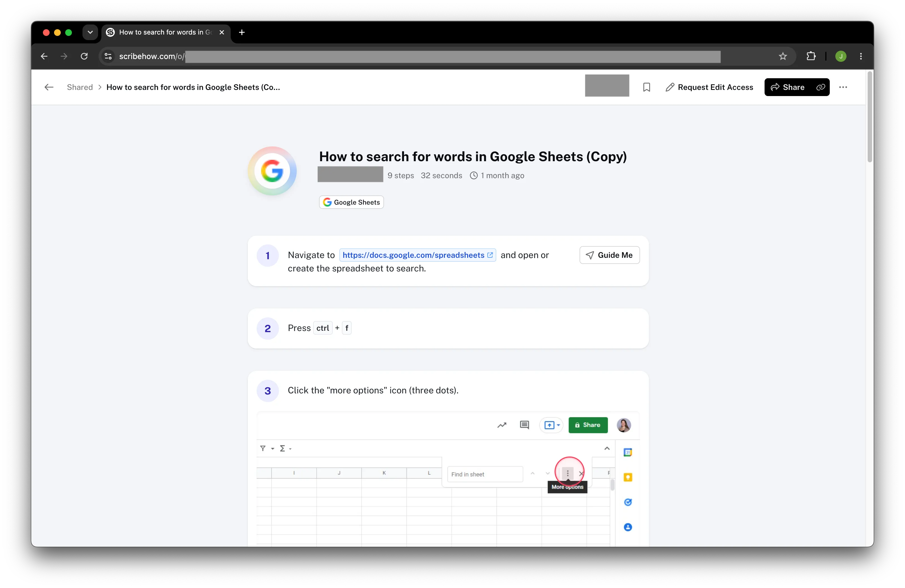Click the page vertical scrollbar

click(870, 117)
